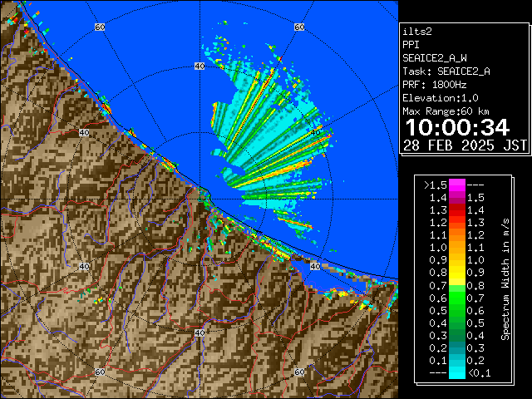Click the '40' range label on the north axis

(199, 66)
